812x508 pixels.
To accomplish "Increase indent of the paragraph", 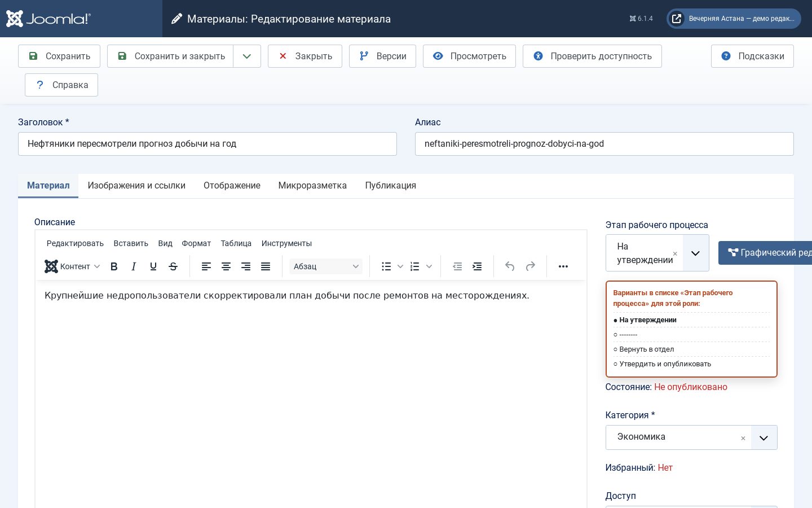I will click(477, 266).
